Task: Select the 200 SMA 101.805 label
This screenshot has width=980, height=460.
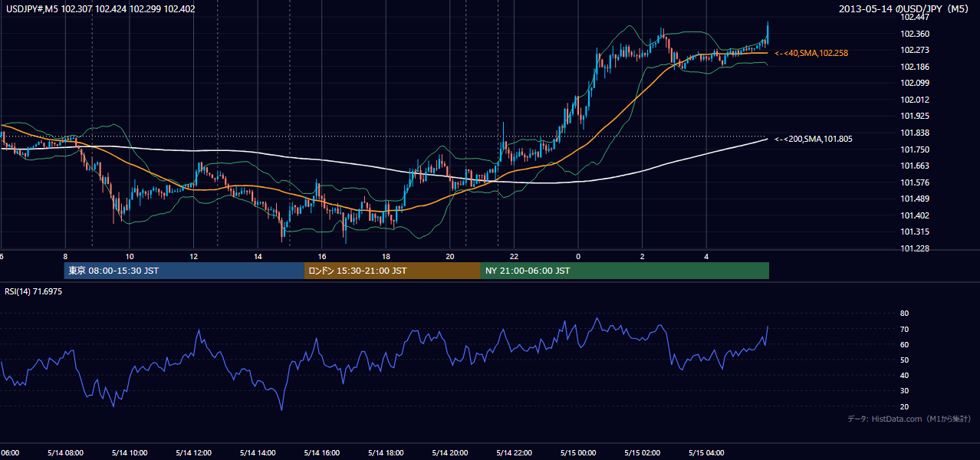Action: click(814, 139)
